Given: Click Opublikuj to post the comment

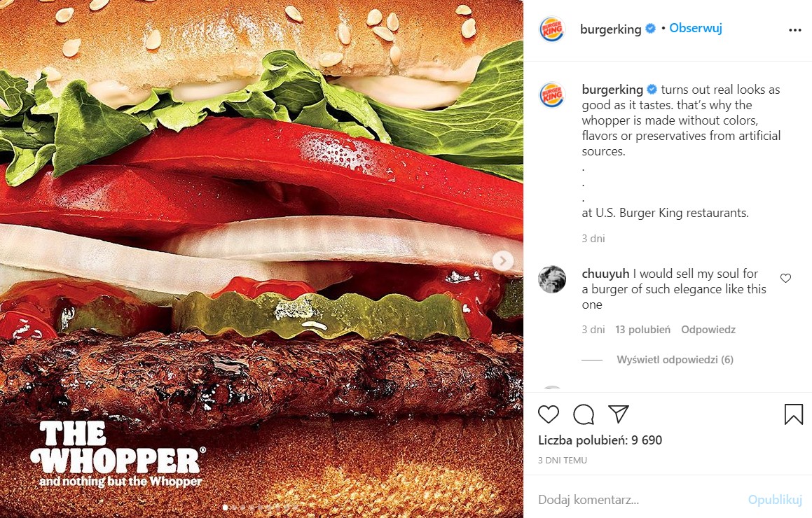Looking at the screenshot, I should pyautogui.click(x=775, y=499).
